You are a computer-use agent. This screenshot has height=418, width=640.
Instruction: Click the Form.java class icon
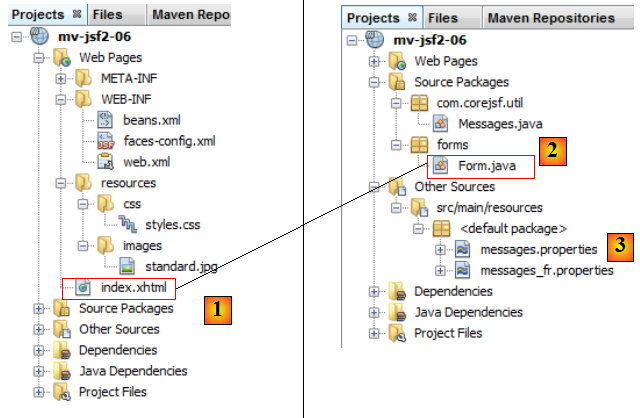click(x=440, y=166)
